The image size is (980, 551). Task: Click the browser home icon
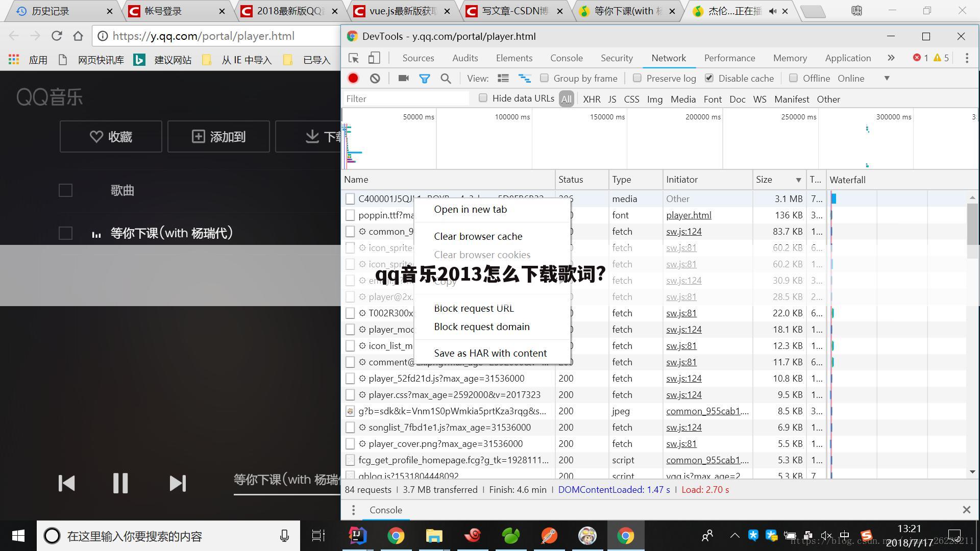click(78, 36)
